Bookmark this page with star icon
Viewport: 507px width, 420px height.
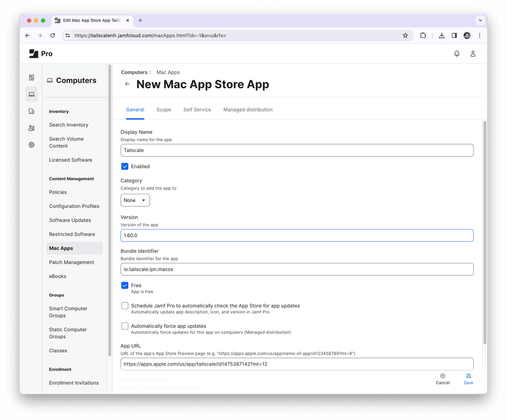[x=405, y=36]
